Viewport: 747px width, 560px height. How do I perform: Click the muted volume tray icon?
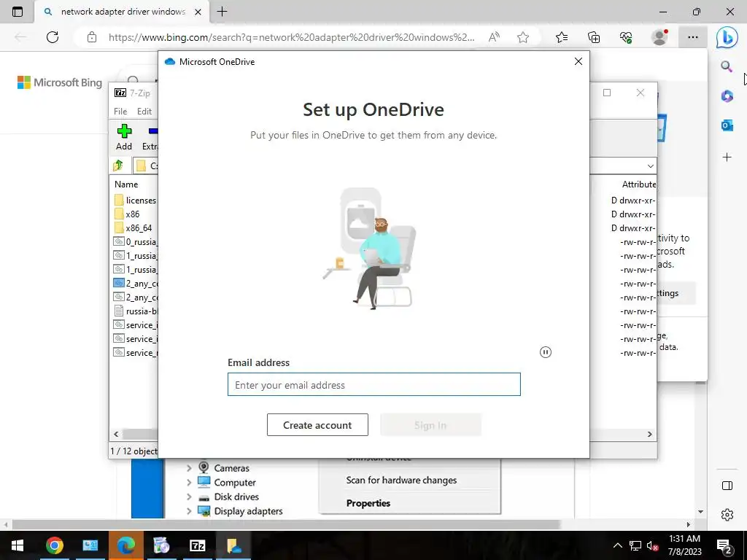click(x=652, y=545)
